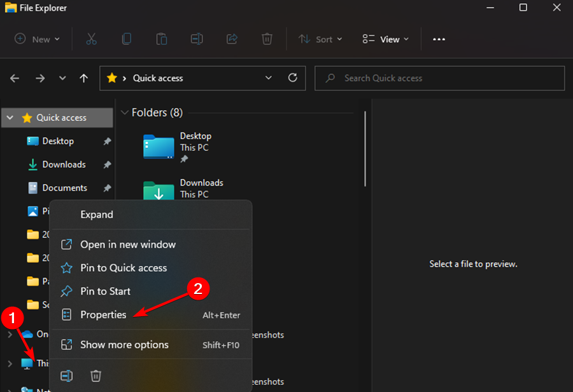Viewport: 573px width, 392px height.
Task: Collapse the Folders (8) group
Action: (125, 113)
